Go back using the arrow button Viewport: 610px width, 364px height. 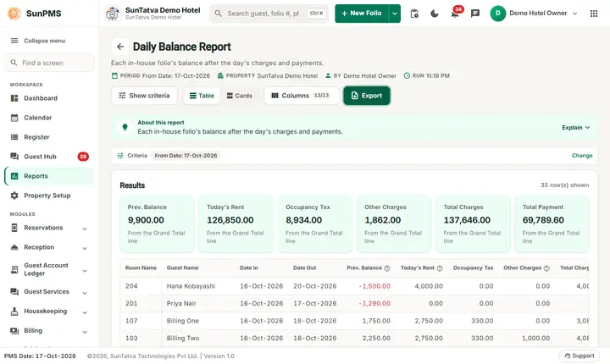click(120, 47)
